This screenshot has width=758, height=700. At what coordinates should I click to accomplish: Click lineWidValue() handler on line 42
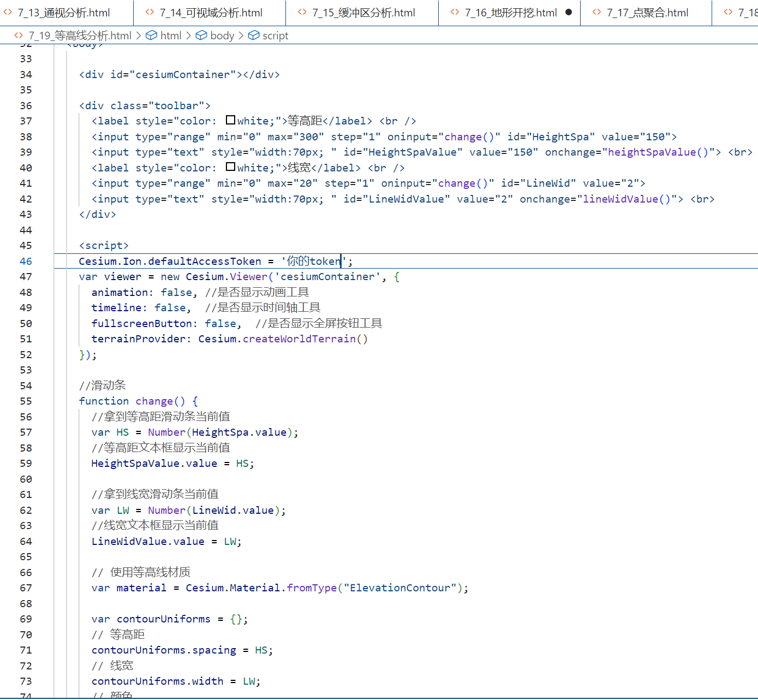(626, 199)
